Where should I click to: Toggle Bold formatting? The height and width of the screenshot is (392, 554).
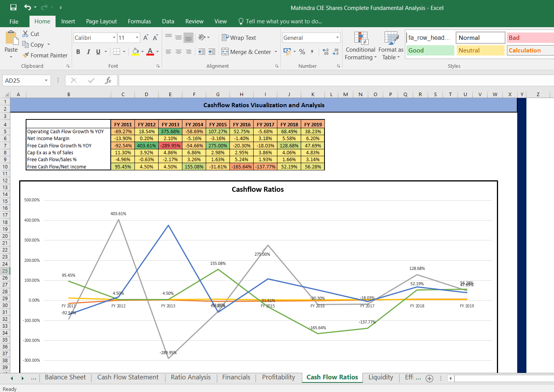tap(78, 52)
